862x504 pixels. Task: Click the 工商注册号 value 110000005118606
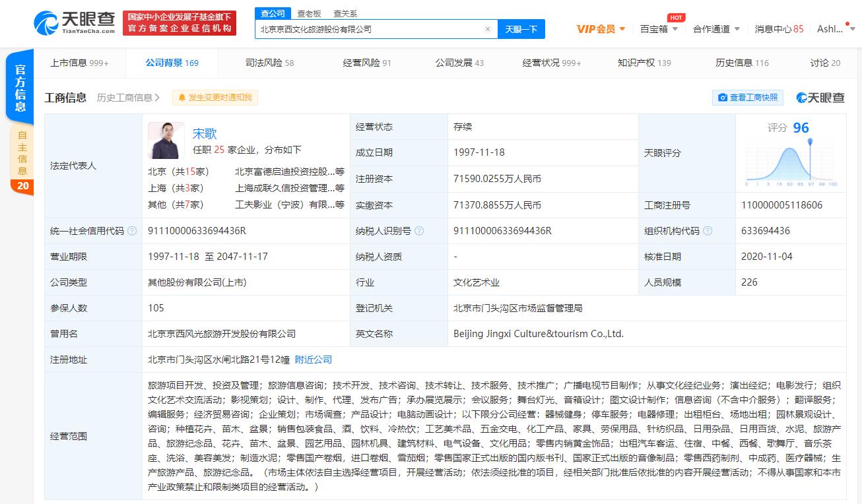point(782,205)
